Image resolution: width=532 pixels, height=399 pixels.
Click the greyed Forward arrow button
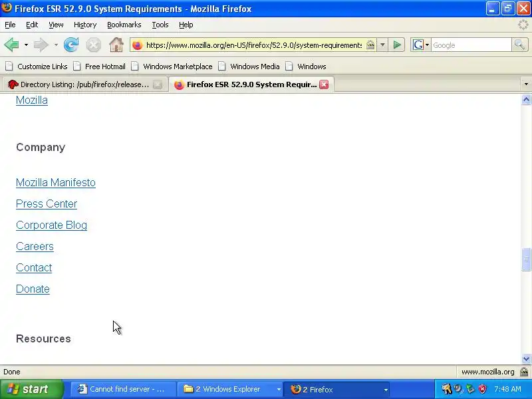(x=41, y=45)
